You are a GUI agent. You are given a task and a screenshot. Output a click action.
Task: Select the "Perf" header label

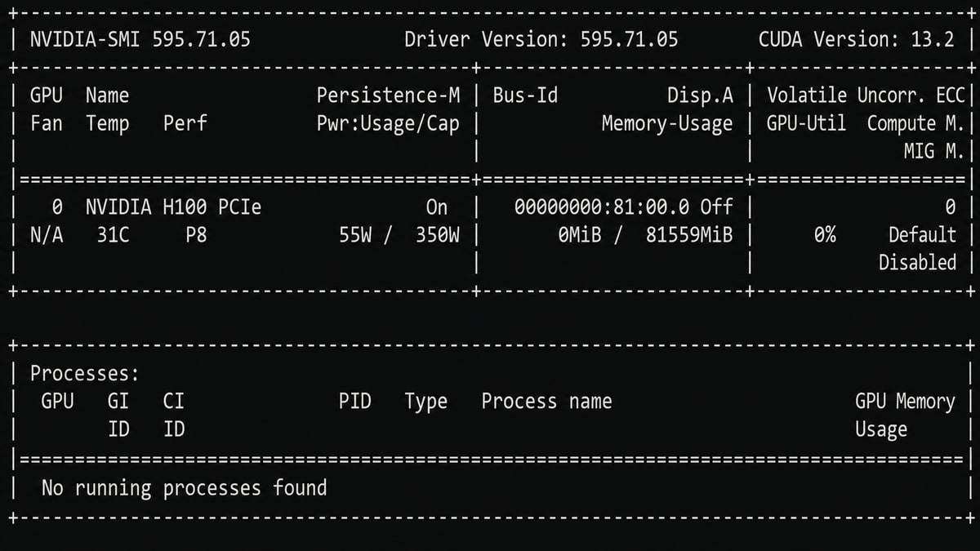pyautogui.click(x=185, y=123)
